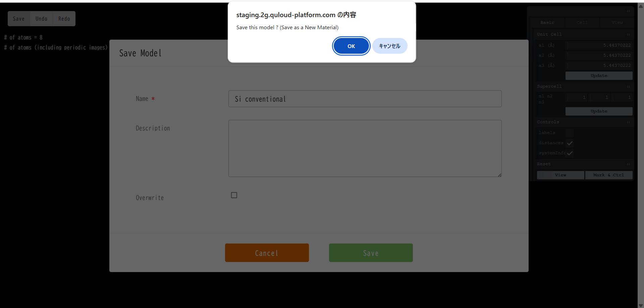Tick the Overwrite checkbox

[234, 195]
